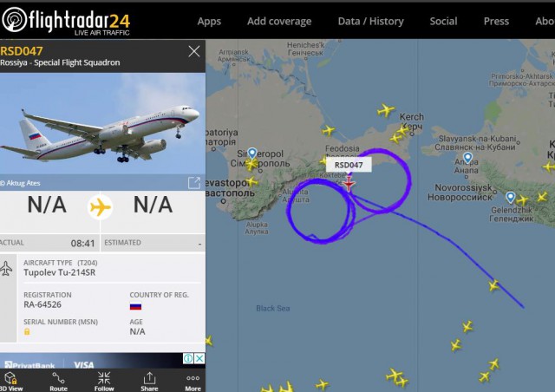555x392 pixels.
Task: Open the Social menu
Action: (443, 21)
